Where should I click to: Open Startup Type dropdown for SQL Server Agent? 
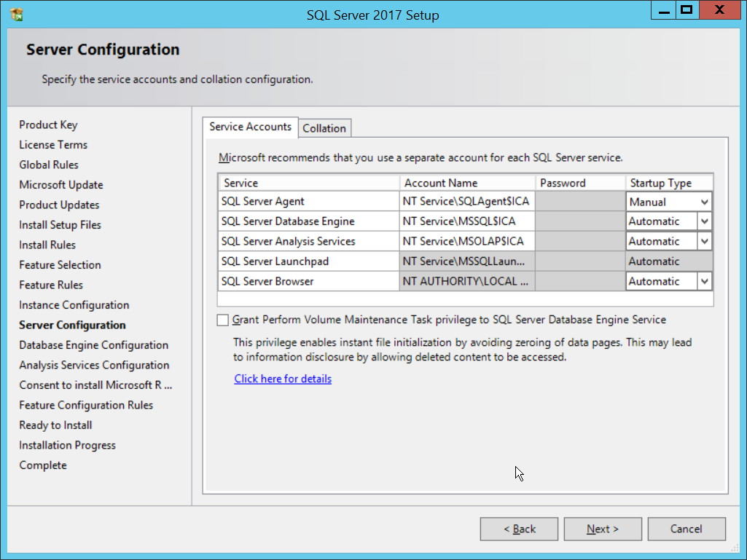(x=704, y=202)
